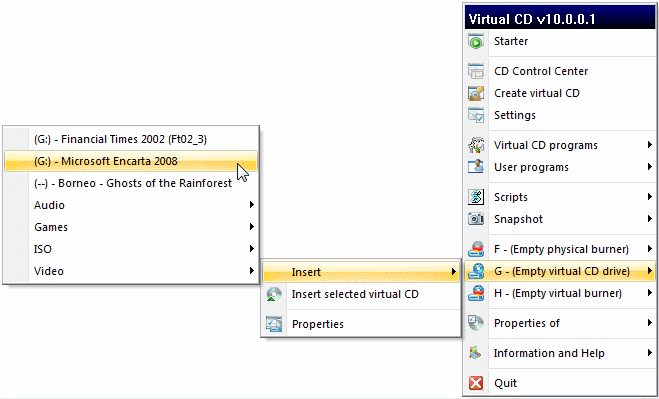This screenshot has height=399, width=659.
Task: Open Information and Help menu item
Action: pyautogui.click(x=560, y=353)
